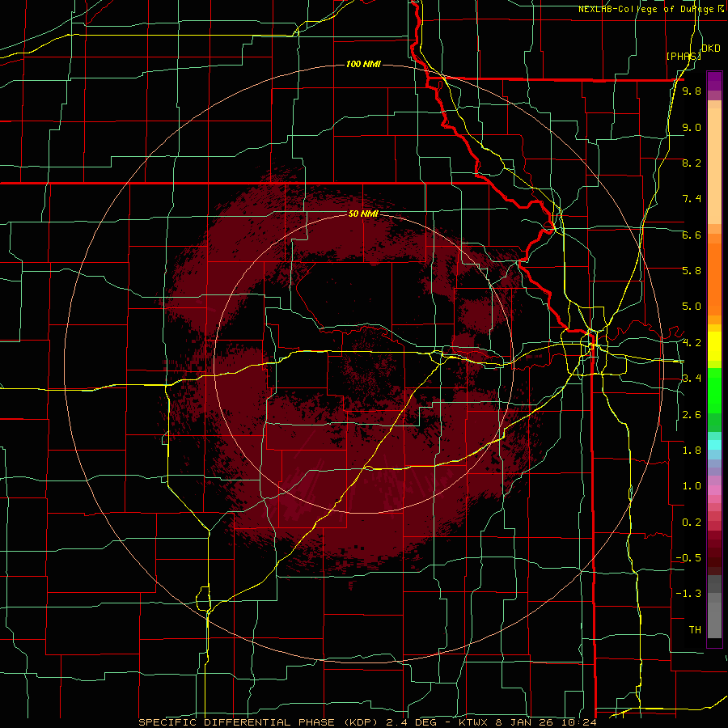728x728 pixels.
Task: Click the 100 NMI range ring label
Action: tap(363, 64)
